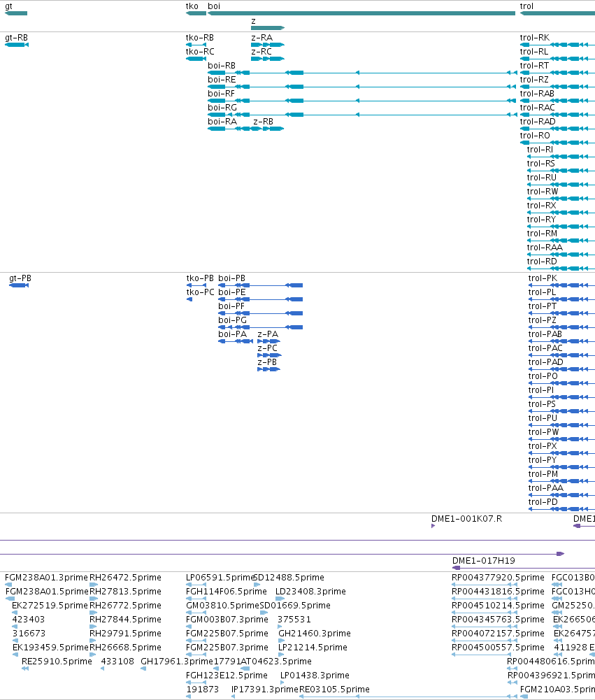Viewport: 595px width, 700px height.
Task: Open EST label EK272519.5prime
Action: [50, 606]
